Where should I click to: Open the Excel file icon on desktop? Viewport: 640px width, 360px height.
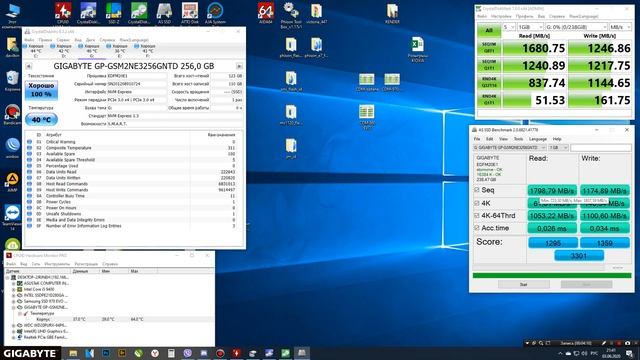pyautogui.click(x=418, y=49)
